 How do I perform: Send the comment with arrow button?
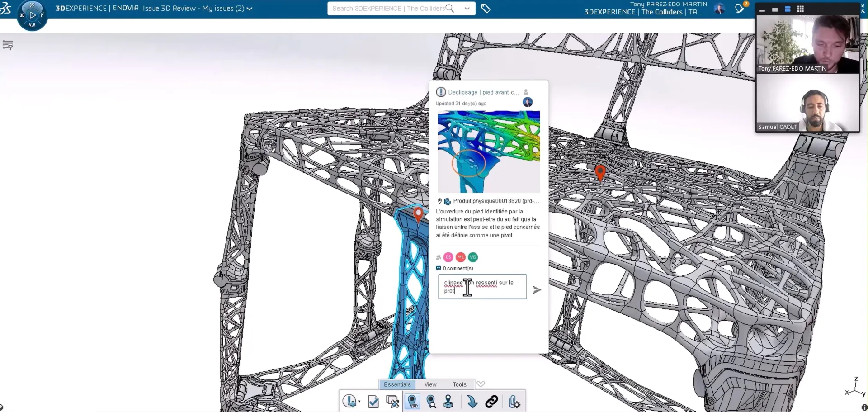537,290
